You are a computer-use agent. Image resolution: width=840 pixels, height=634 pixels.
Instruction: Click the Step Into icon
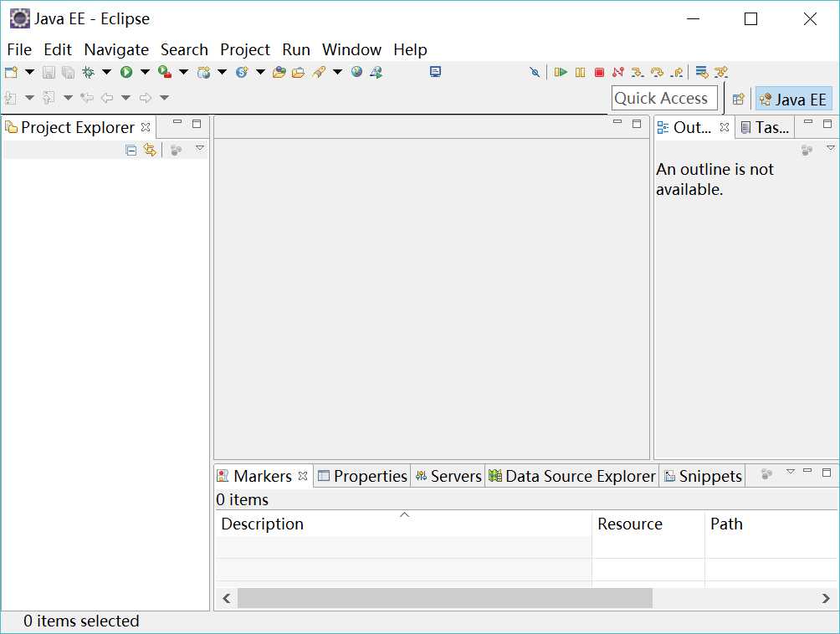click(x=638, y=72)
